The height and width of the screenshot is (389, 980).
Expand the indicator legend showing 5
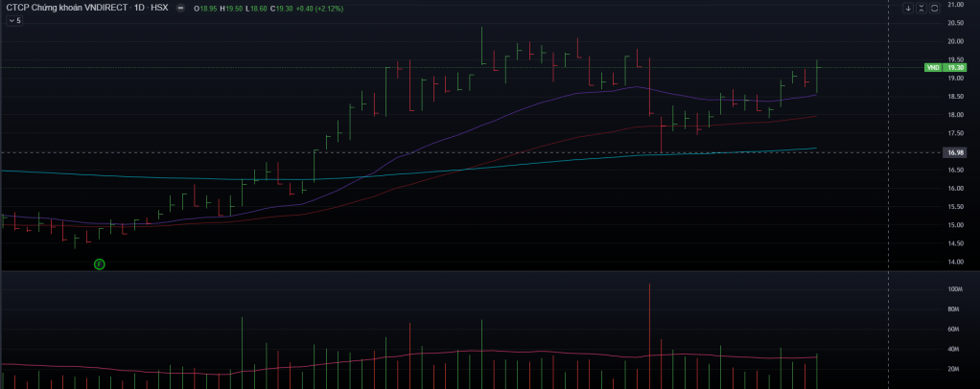(x=13, y=20)
